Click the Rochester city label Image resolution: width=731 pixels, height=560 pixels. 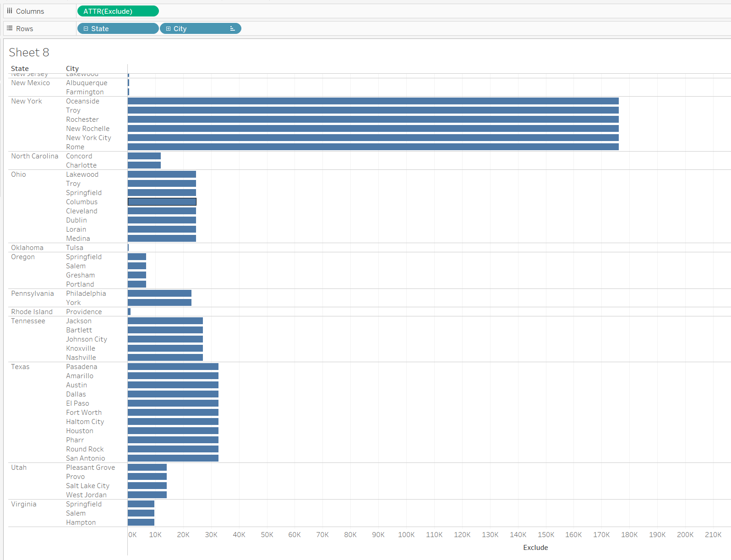[82, 120]
